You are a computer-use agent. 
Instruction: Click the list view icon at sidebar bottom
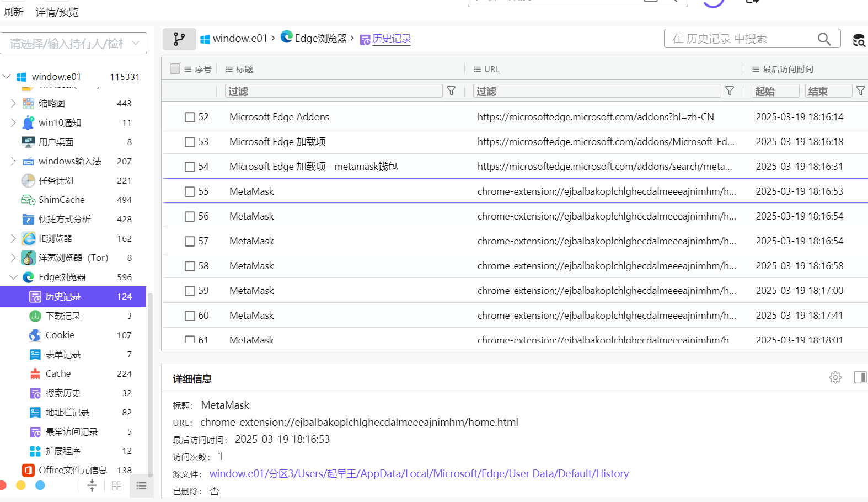pyautogui.click(x=141, y=486)
